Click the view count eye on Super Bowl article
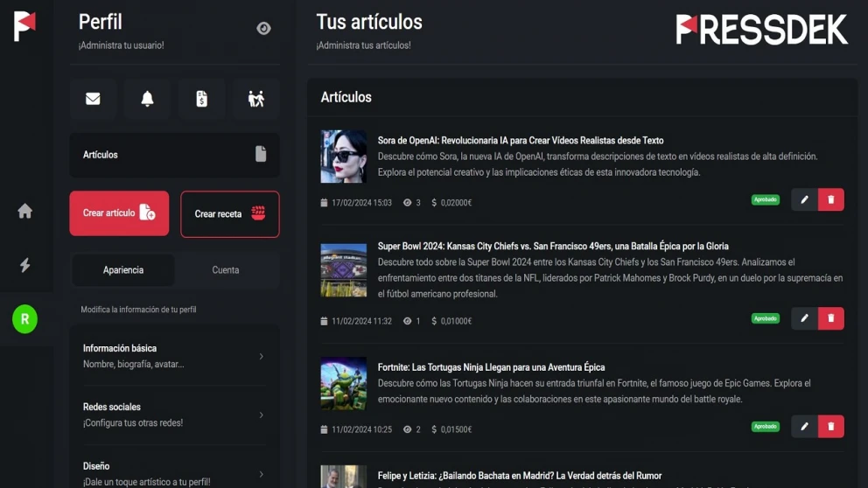868x488 pixels. click(408, 321)
